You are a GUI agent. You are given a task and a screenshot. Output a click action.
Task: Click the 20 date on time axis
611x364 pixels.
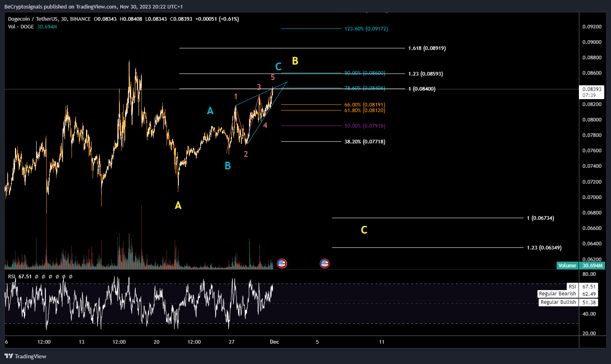156,342
